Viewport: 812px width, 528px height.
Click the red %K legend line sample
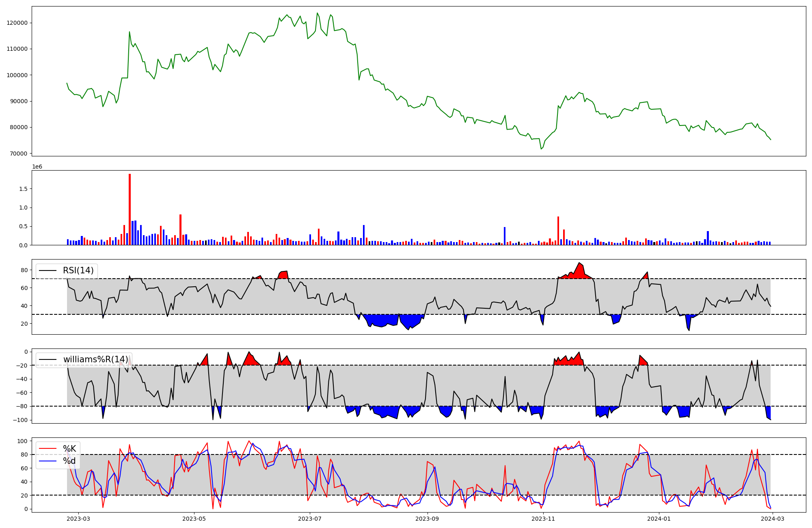pos(48,449)
